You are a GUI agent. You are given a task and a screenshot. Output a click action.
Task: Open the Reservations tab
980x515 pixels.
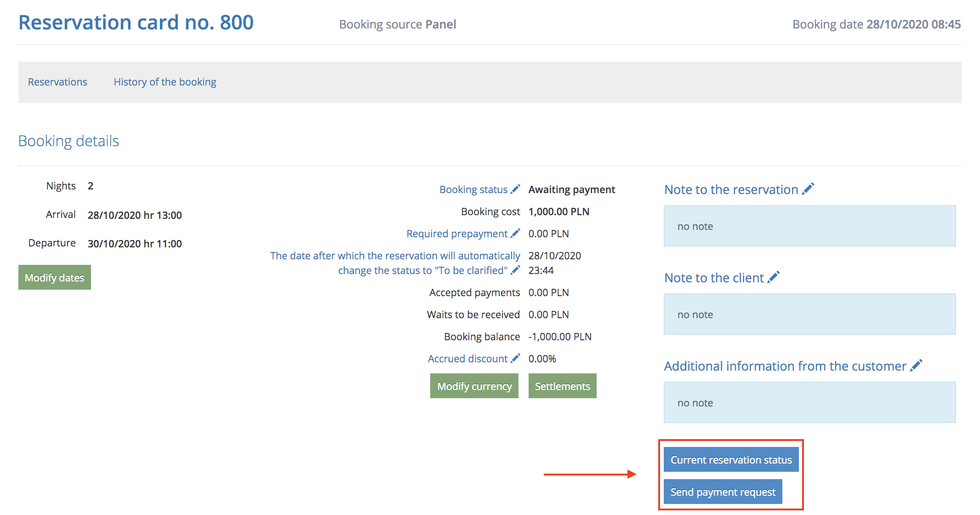57,82
